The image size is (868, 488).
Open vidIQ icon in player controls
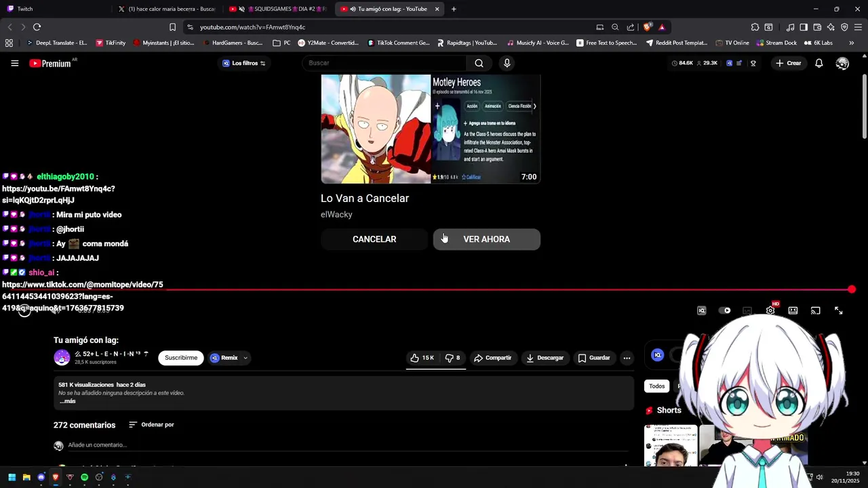[x=702, y=310]
